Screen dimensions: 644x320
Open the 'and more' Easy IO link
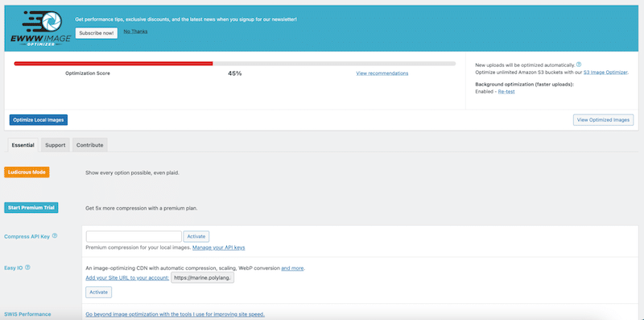tap(292, 268)
